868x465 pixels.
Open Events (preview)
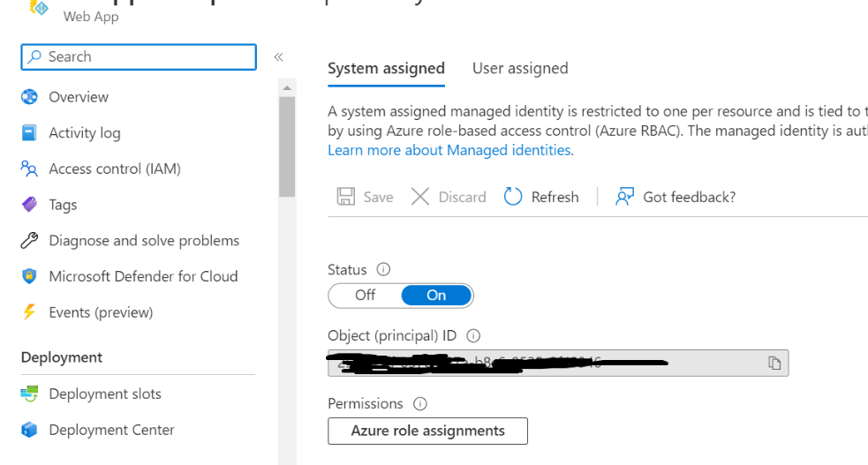point(101,312)
